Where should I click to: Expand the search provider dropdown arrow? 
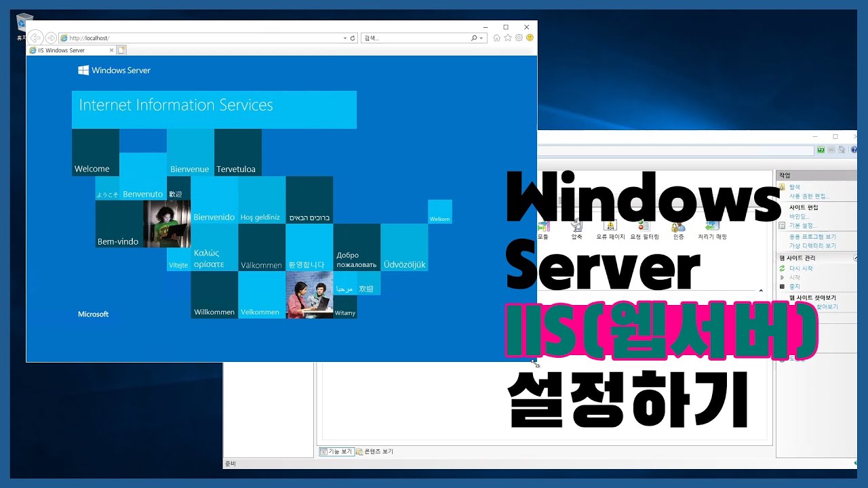(482, 38)
